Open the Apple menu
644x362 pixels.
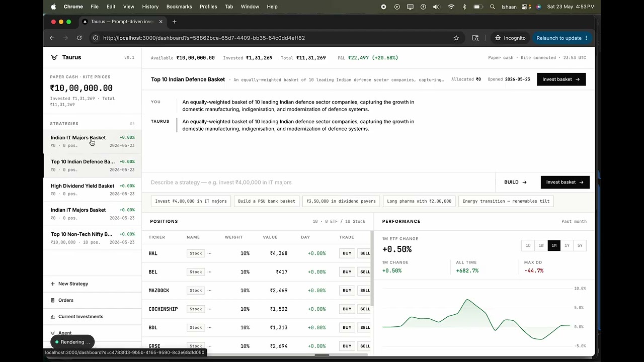53,7
